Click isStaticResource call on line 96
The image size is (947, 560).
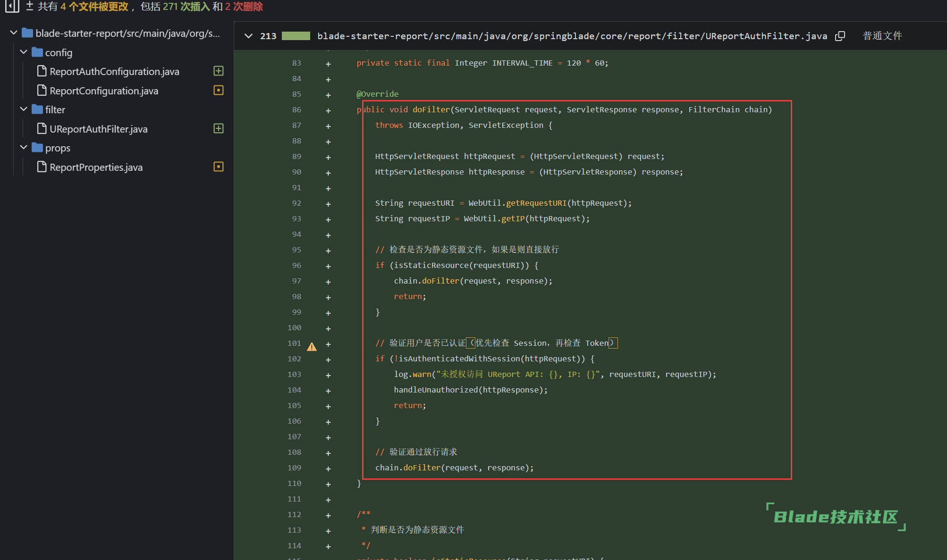[x=431, y=265]
